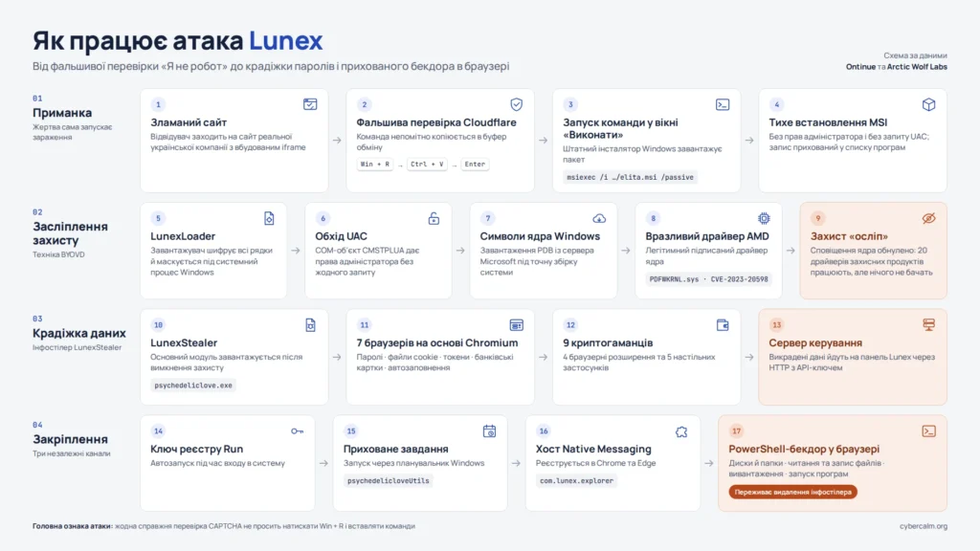Click the puzzle icon on the Хост Native Messaging card

point(681,431)
